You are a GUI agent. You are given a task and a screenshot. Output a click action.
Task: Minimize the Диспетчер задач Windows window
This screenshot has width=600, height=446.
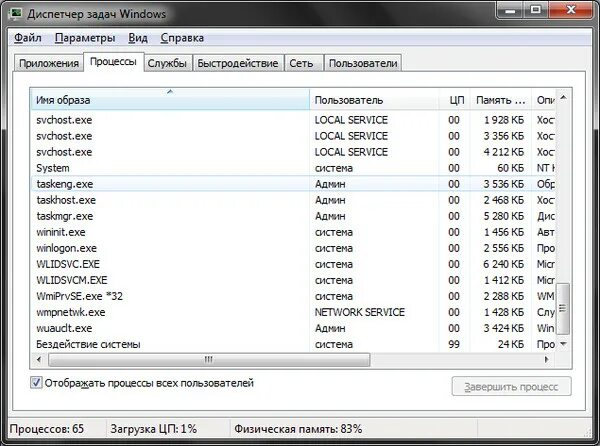510,10
